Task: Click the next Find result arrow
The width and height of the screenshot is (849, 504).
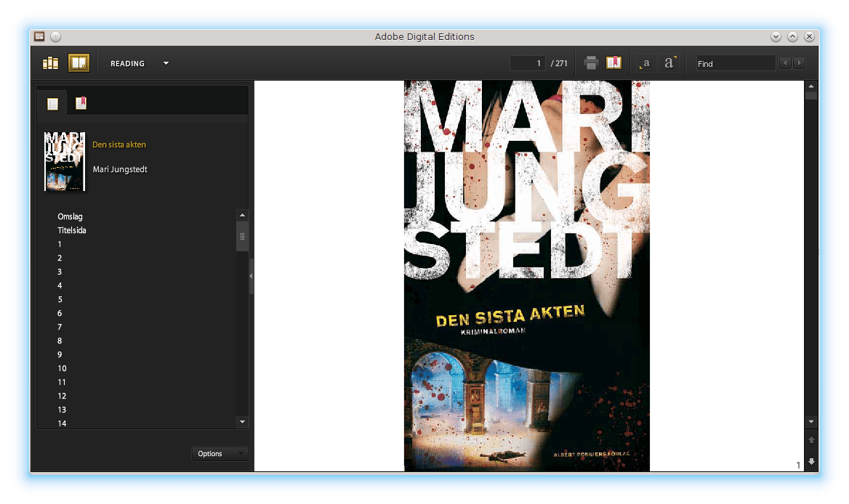Action: (x=799, y=62)
